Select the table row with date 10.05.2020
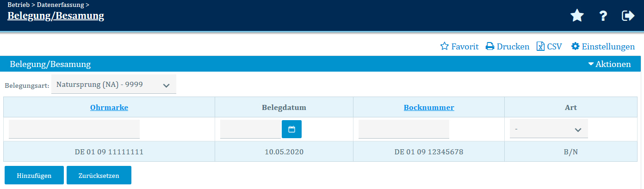 point(284,152)
